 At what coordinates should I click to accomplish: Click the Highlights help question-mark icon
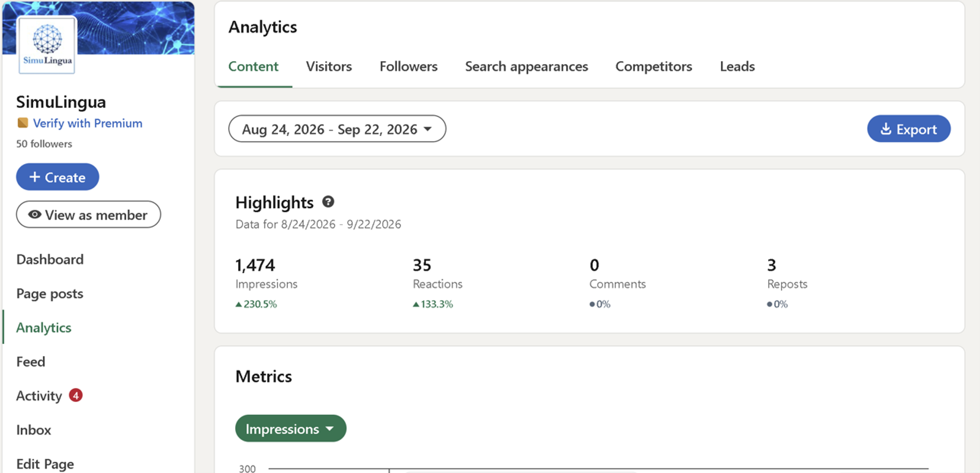click(328, 201)
